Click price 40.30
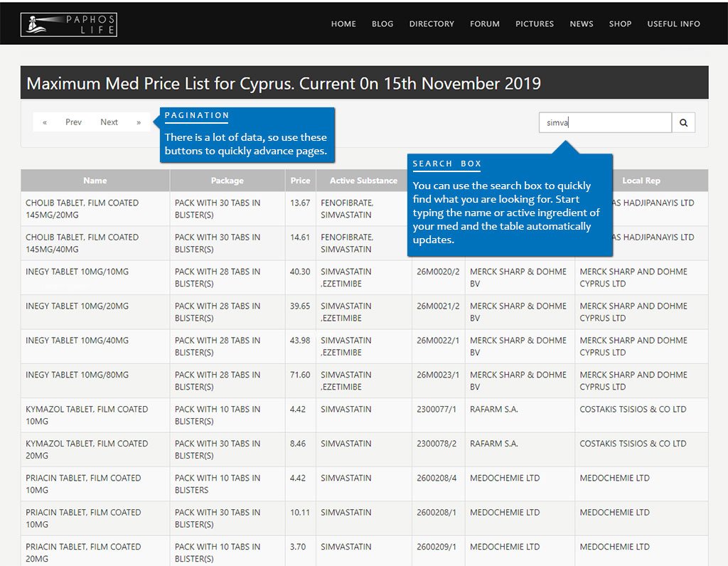The width and height of the screenshot is (728, 566). [300, 272]
